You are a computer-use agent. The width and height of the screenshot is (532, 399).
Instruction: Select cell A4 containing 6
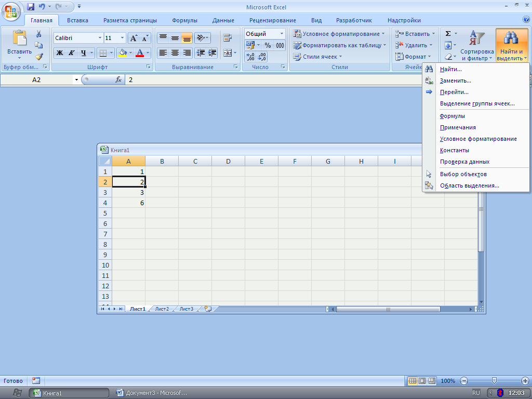click(x=129, y=203)
